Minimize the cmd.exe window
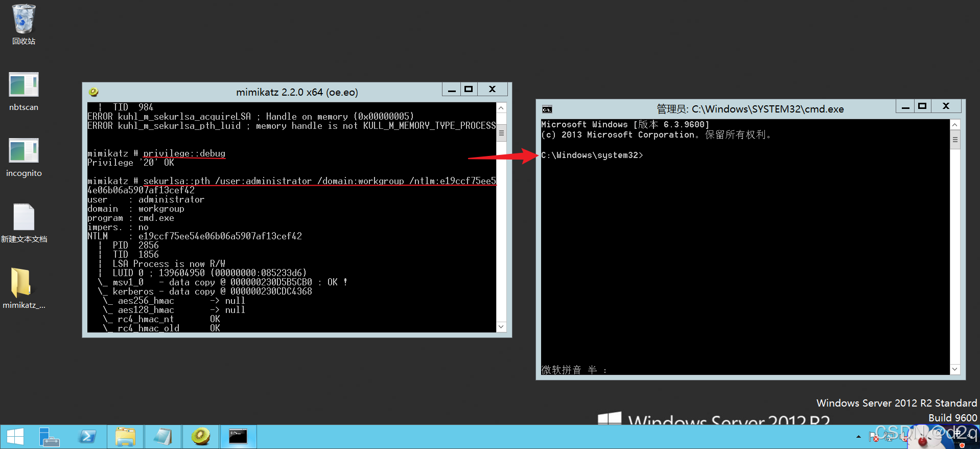 [x=905, y=106]
